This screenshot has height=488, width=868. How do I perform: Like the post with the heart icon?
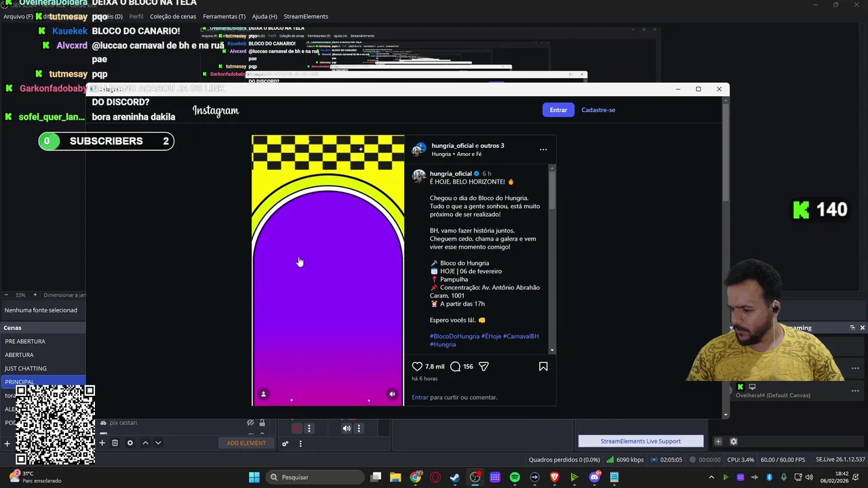pos(417,366)
